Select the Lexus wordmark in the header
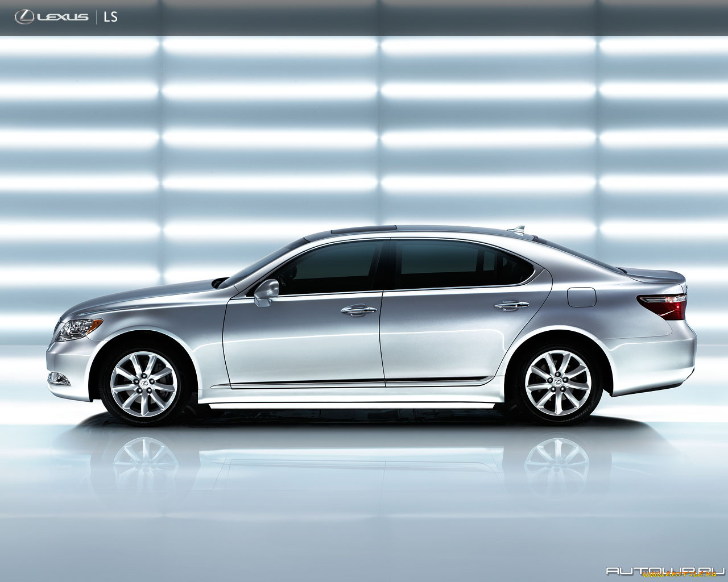 63,16
